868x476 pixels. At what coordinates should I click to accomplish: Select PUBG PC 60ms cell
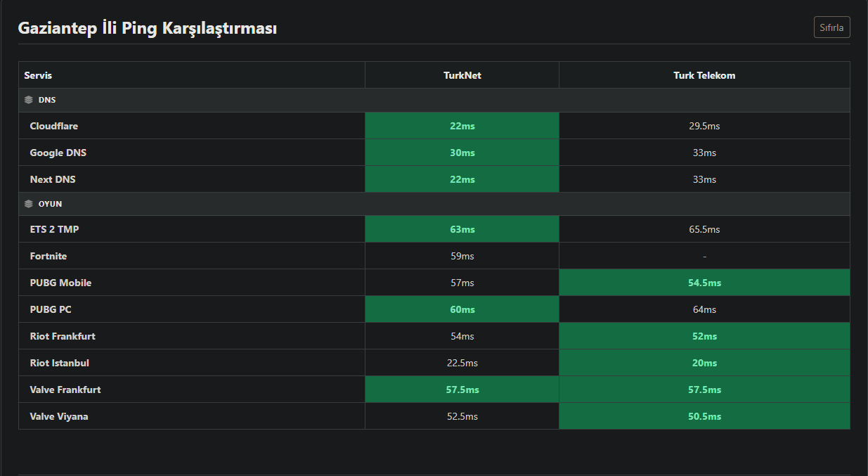[x=462, y=309]
